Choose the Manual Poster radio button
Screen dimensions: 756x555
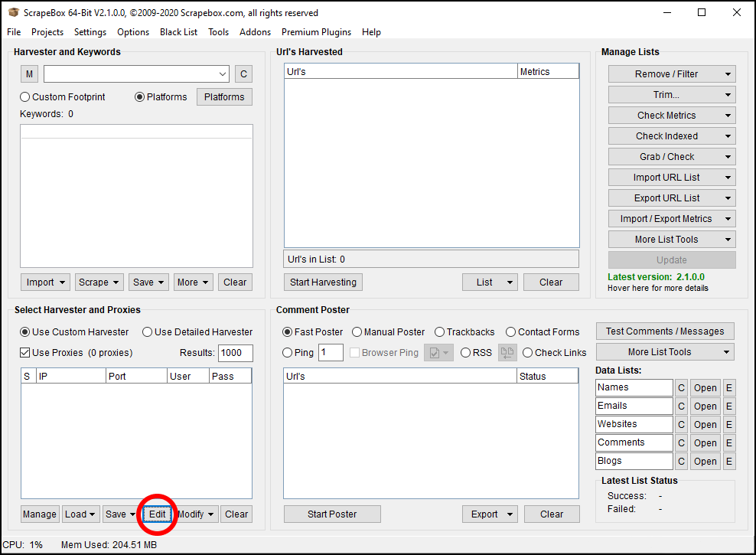pyautogui.click(x=357, y=332)
